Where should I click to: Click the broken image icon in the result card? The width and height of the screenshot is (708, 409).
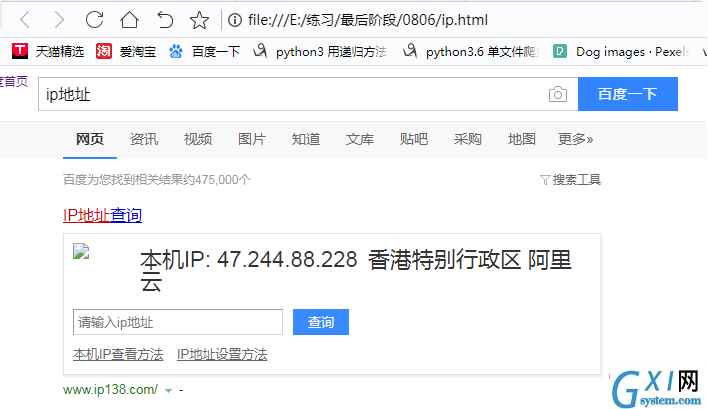(x=81, y=251)
